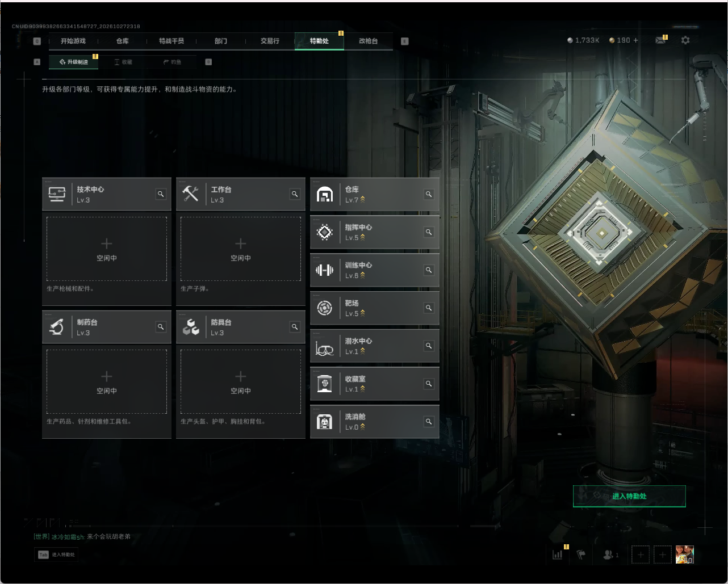Screen dimensions: 728x584
Task: Open the 洗消舱 Lv.0 department row
Action: [x=375, y=422]
